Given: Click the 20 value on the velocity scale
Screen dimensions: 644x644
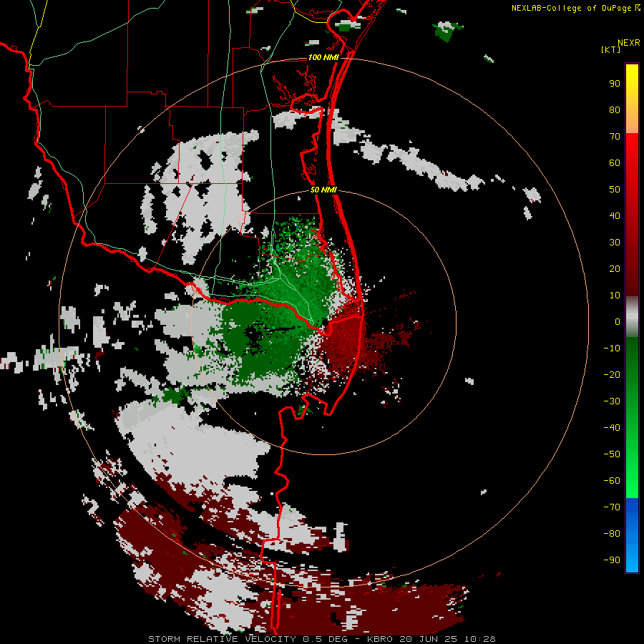Looking at the screenshot, I should click(x=615, y=269).
